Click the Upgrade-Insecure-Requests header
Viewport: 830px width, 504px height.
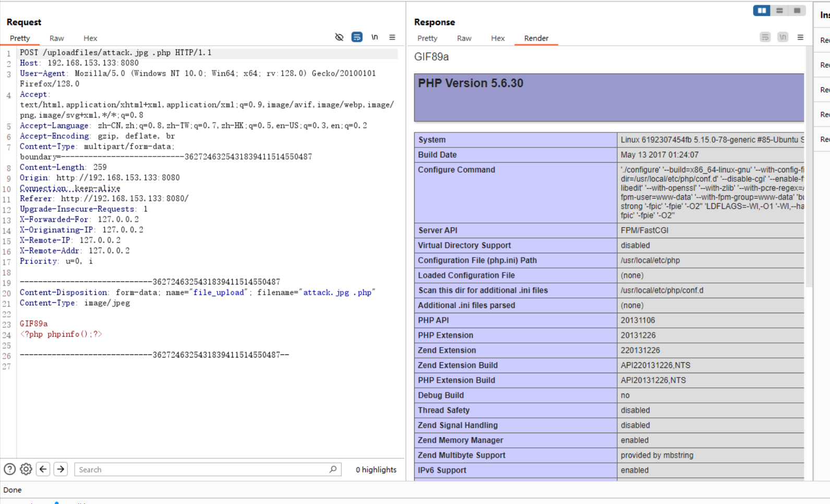point(83,209)
